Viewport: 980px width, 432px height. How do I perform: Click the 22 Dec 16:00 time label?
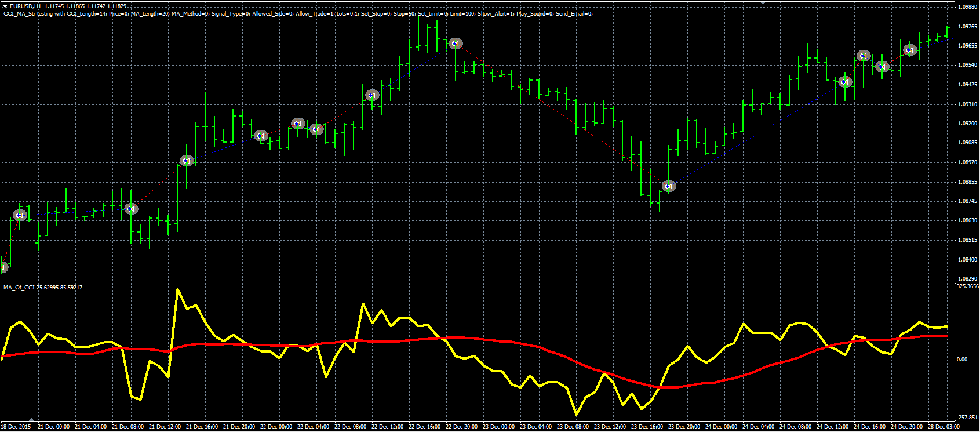click(x=424, y=427)
